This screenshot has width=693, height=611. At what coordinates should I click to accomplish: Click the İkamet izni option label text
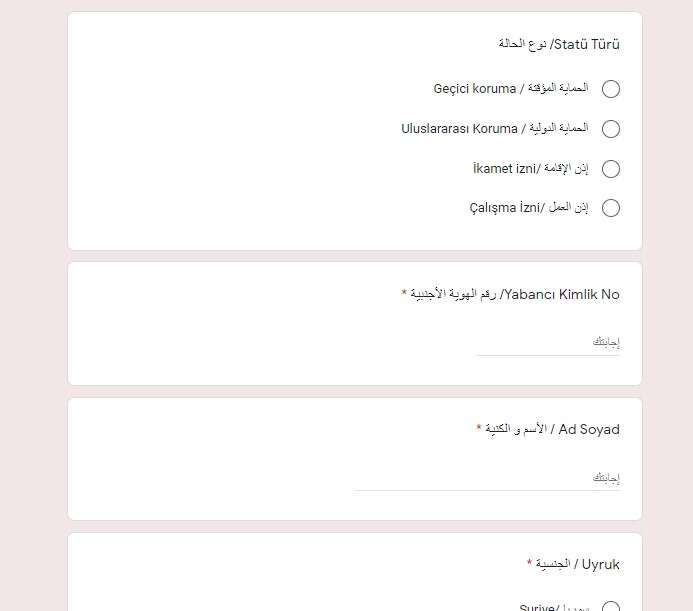coord(530,168)
